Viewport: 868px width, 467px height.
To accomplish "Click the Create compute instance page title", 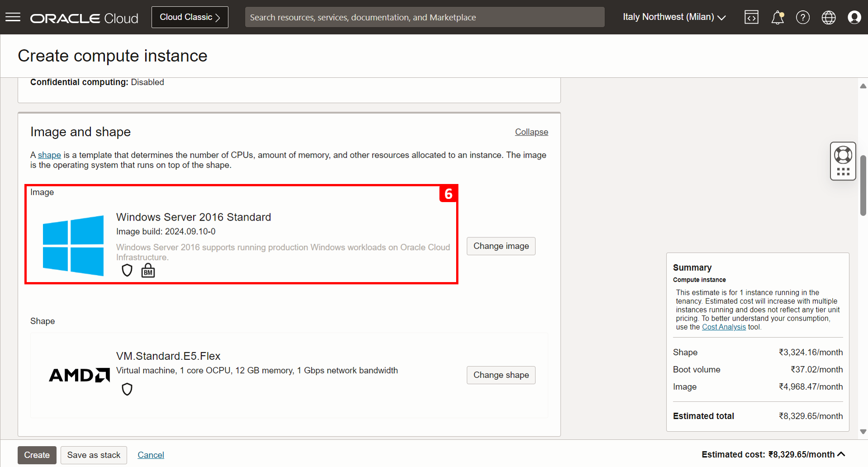I will [x=113, y=56].
